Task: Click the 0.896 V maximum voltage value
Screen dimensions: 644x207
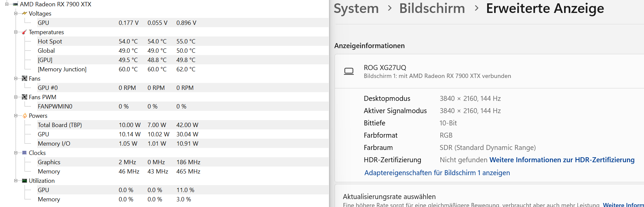Action: tap(186, 23)
